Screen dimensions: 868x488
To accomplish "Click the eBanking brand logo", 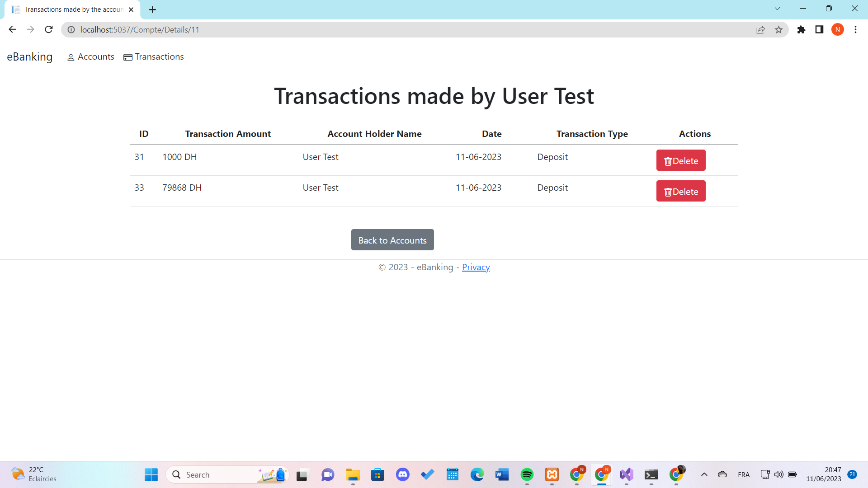I will pos(30,57).
